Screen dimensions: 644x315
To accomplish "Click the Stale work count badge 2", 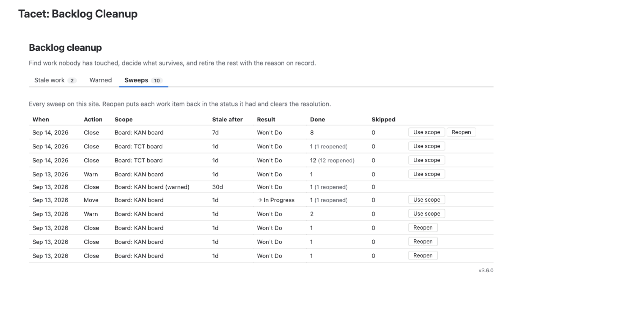I will point(72,80).
